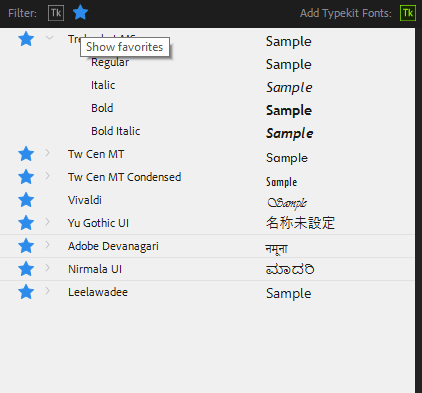Unfavorite Tw Cen MT star
Image resolution: width=422 pixels, height=393 pixels.
26,154
